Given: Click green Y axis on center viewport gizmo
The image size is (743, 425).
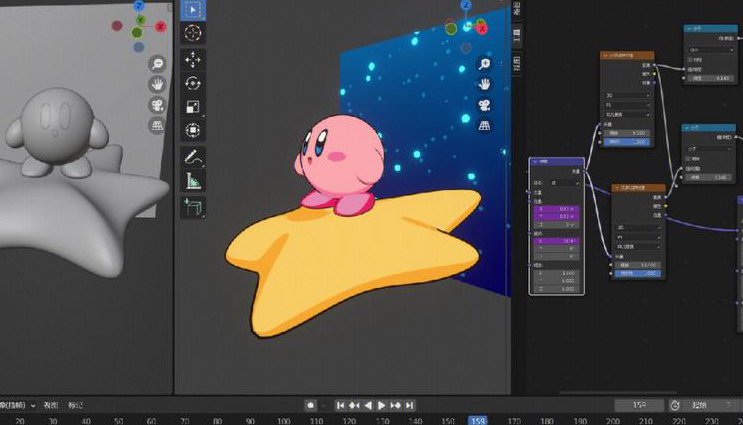Looking at the screenshot, I should (x=451, y=29).
